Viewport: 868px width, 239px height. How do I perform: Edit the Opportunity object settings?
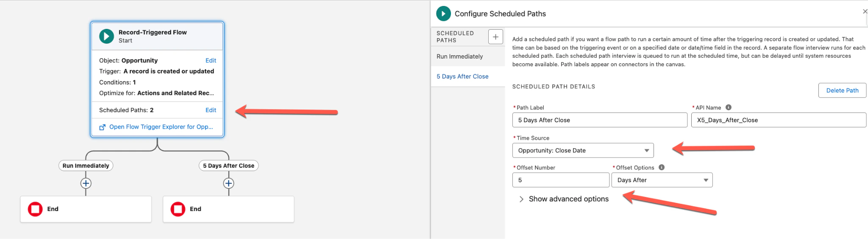point(211,60)
